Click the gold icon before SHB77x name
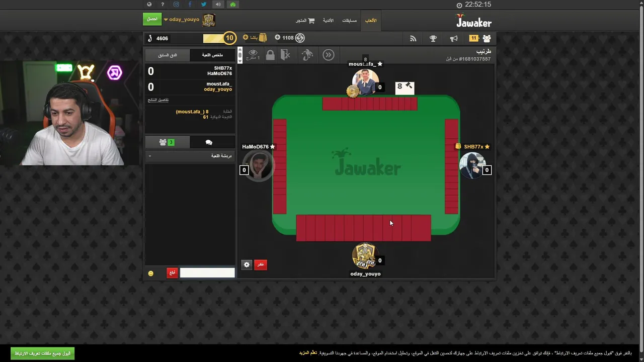Image resolution: width=644 pixels, height=362 pixels. [458, 146]
